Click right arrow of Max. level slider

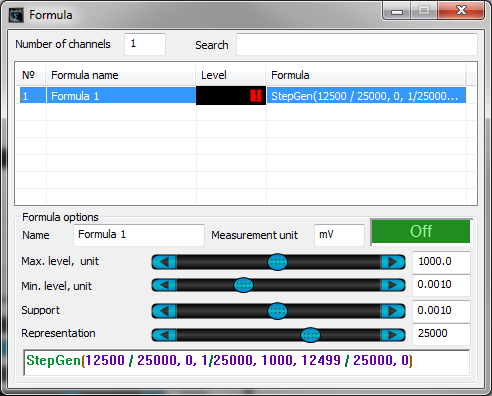tap(393, 262)
